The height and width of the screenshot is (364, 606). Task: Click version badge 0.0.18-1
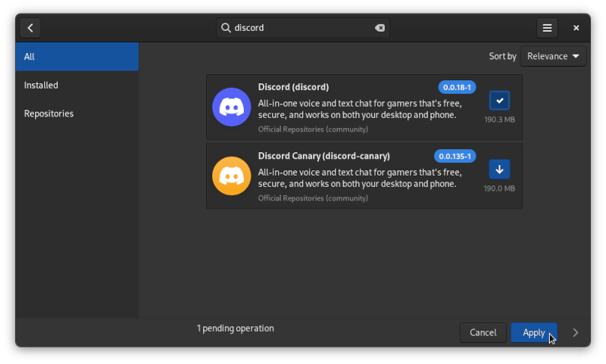(457, 87)
